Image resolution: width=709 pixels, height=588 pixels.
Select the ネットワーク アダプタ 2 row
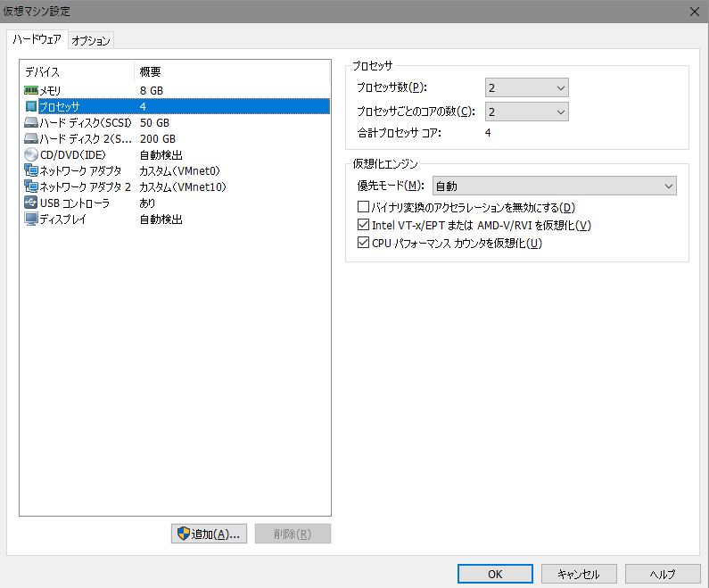point(177,186)
